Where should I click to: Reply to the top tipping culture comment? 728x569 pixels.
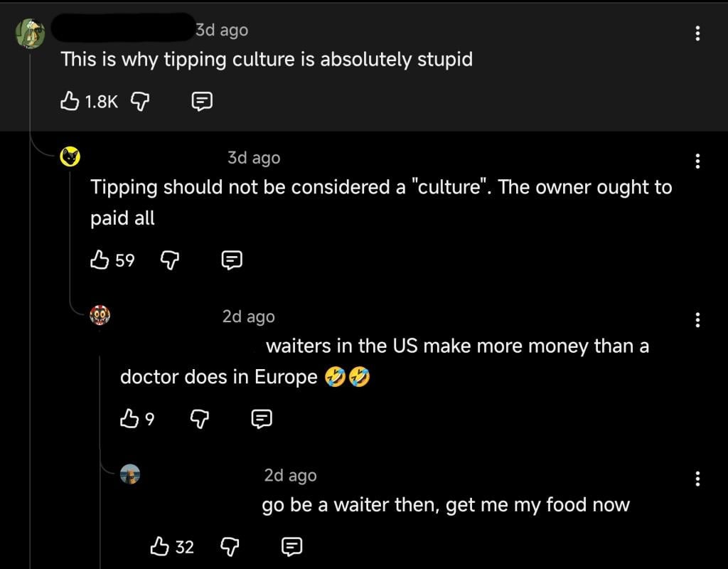[202, 101]
